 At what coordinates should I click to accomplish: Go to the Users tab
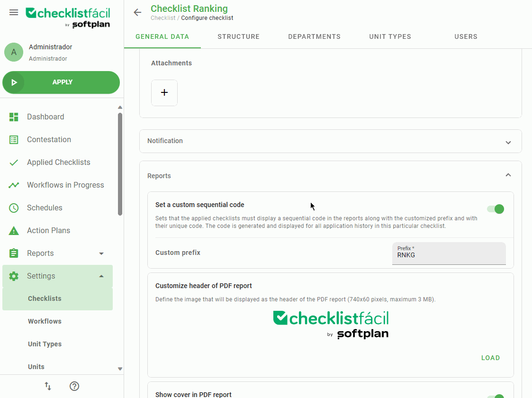[x=466, y=36]
